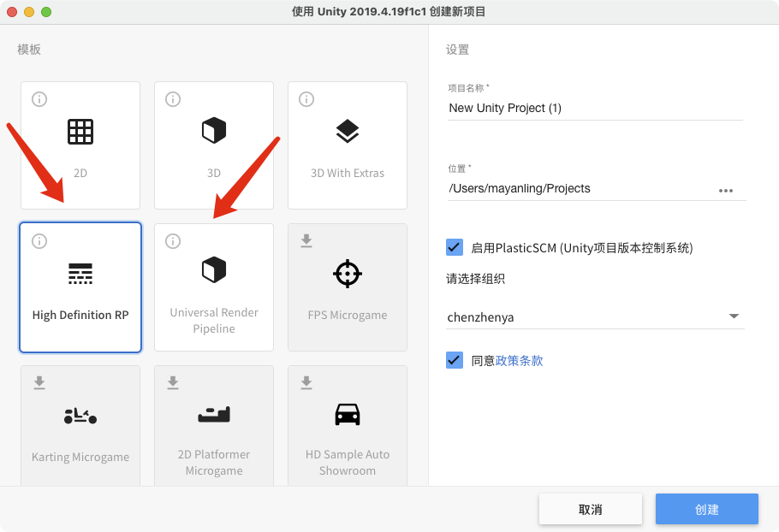The height and width of the screenshot is (532, 779).
Task: Click the 取消 cancel button
Action: [591, 509]
